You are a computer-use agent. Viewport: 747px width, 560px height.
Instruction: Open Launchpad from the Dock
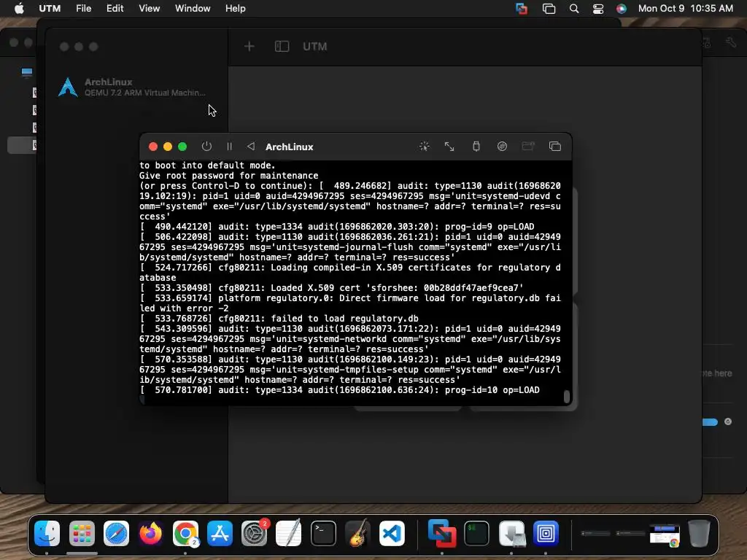click(82, 533)
